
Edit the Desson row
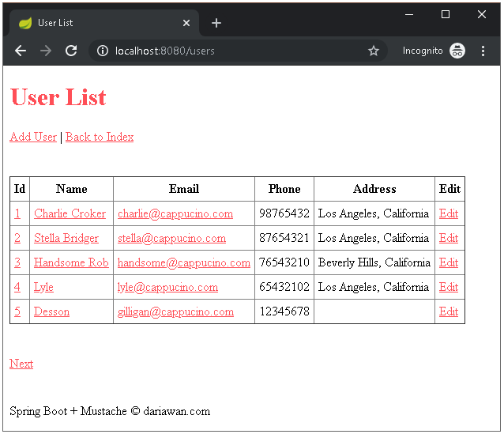(x=449, y=311)
